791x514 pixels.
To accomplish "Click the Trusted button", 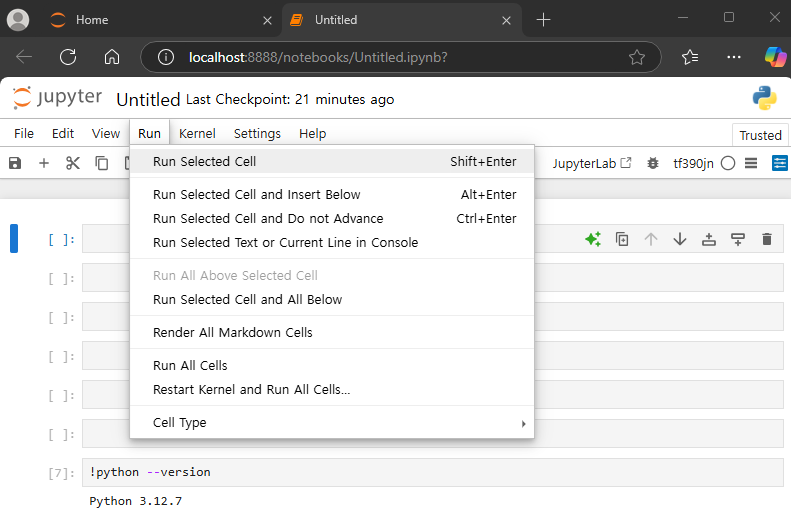I will click(x=760, y=135).
